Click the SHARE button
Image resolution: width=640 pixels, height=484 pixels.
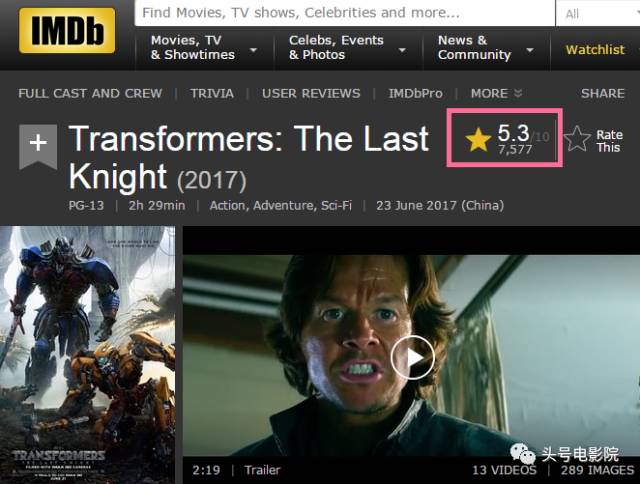coord(603,93)
